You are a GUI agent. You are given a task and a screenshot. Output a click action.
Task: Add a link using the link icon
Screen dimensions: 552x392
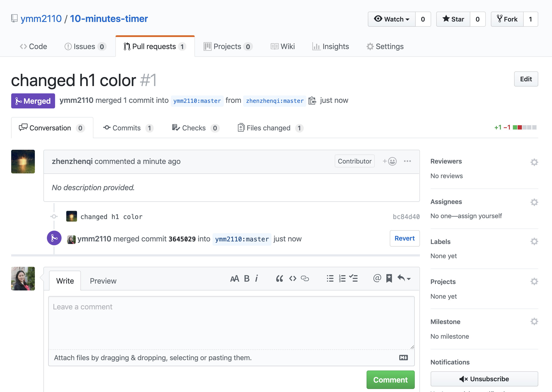pos(305,279)
